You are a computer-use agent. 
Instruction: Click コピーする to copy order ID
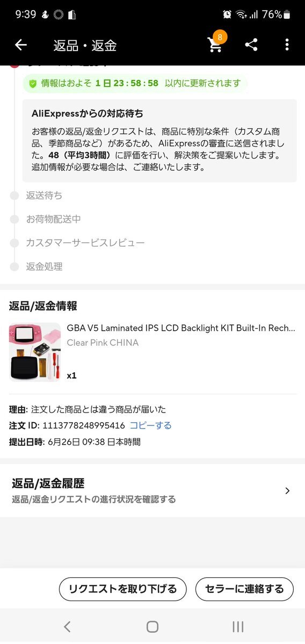click(x=151, y=425)
